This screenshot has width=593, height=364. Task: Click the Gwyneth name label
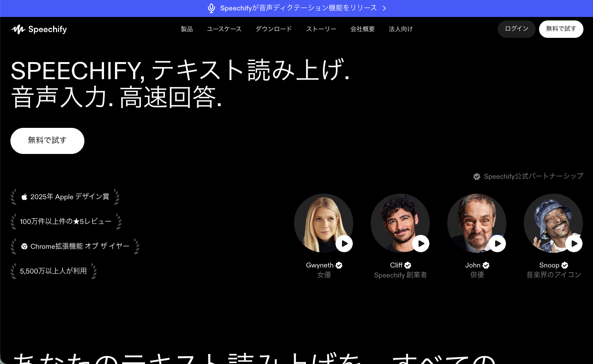[x=320, y=265]
